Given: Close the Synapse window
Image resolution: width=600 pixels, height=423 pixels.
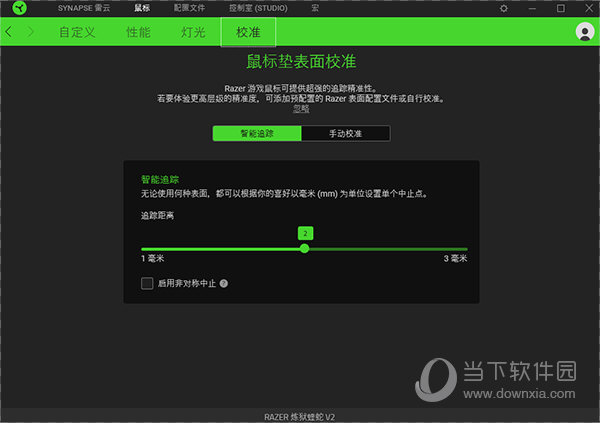Looking at the screenshot, I should (x=589, y=8).
